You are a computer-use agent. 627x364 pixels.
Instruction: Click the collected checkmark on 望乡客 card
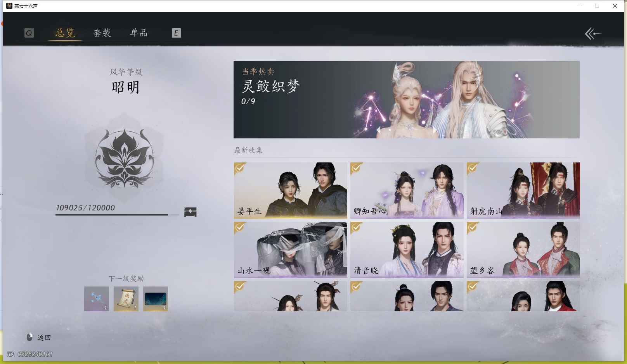(473, 228)
